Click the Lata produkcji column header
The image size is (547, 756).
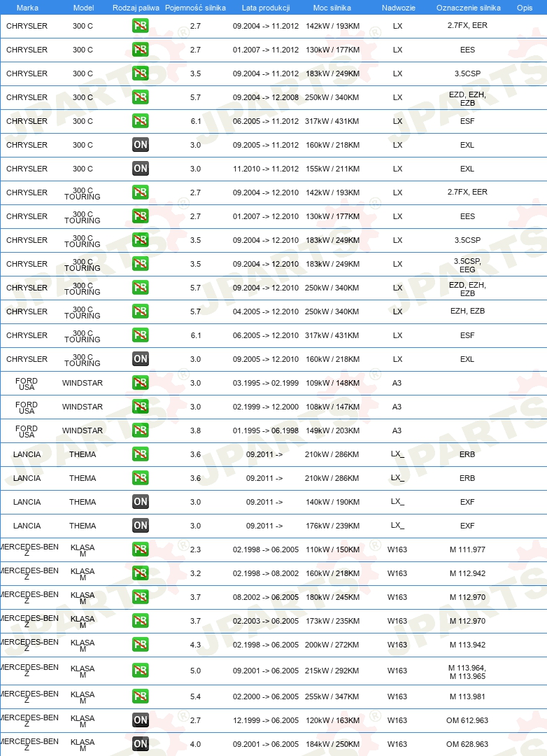click(266, 8)
